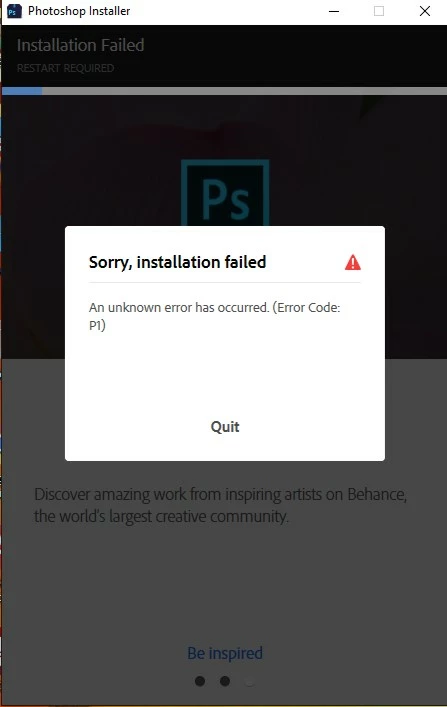Select the third faded carousel dot
Image resolution: width=447 pixels, height=707 pixels.
[x=249, y=681]
